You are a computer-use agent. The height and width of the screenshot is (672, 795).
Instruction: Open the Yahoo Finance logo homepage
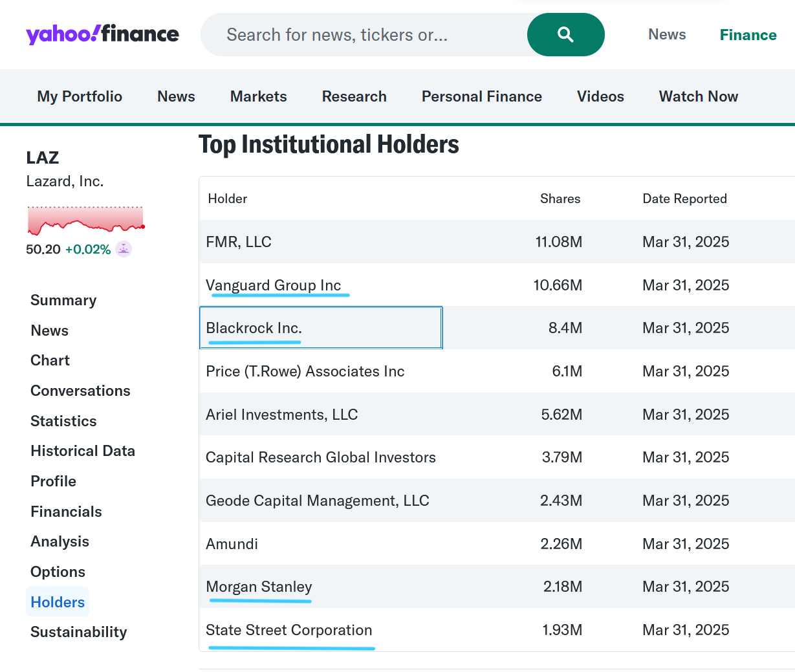point(102,34)
